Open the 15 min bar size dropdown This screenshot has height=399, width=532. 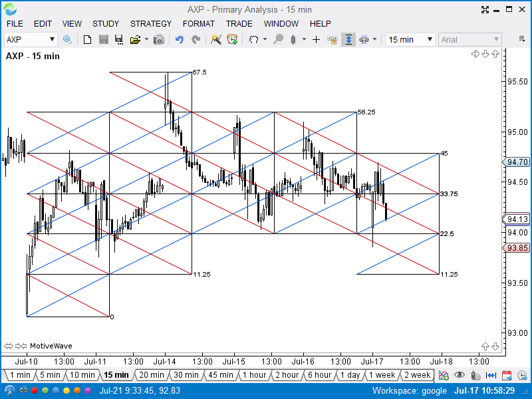410,40
